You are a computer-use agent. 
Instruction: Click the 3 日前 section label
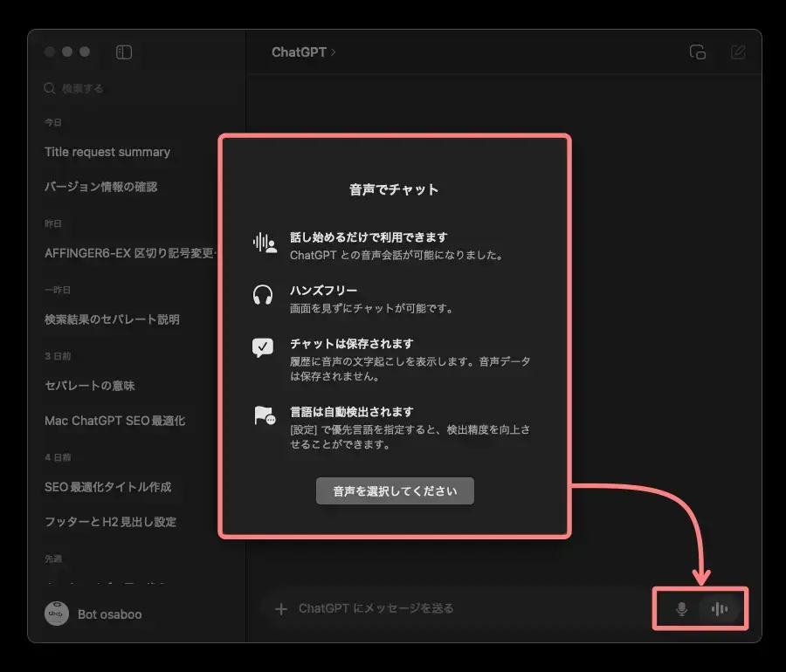(x=58, y=356)
